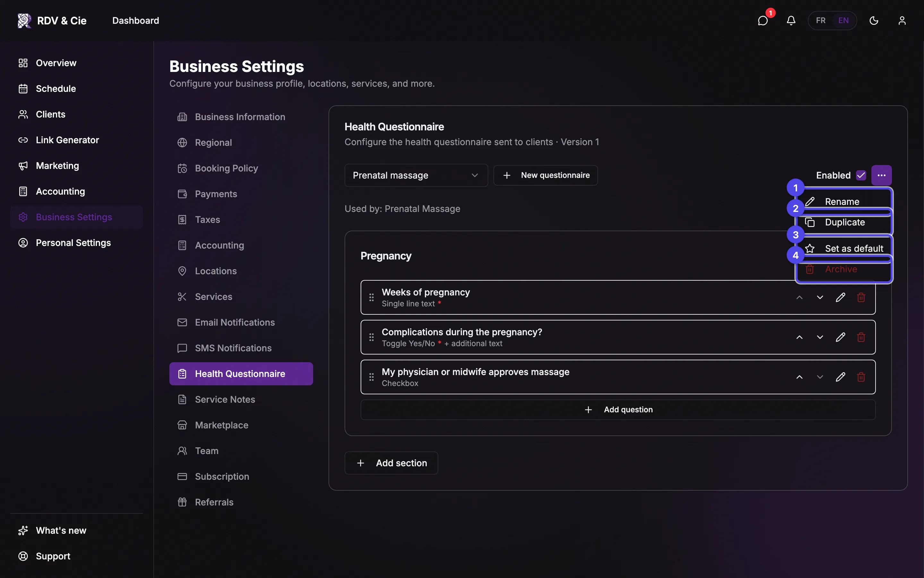Edit the Weeks of pregnancy question
Image resolution: width=924 pixels, height=578 pixels.
(x=840, y=297)
